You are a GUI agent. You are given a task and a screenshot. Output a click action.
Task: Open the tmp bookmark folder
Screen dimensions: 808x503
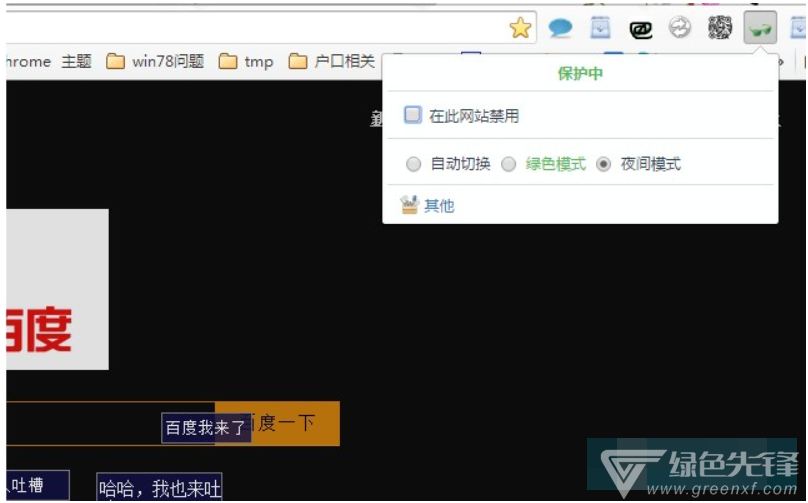[x=246, y=62]
